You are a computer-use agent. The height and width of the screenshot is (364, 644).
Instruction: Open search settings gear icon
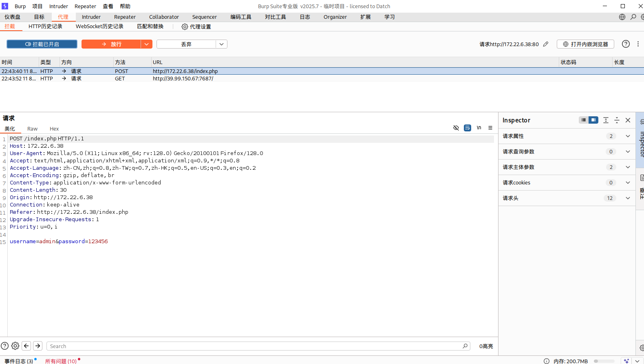pos(15,346)
